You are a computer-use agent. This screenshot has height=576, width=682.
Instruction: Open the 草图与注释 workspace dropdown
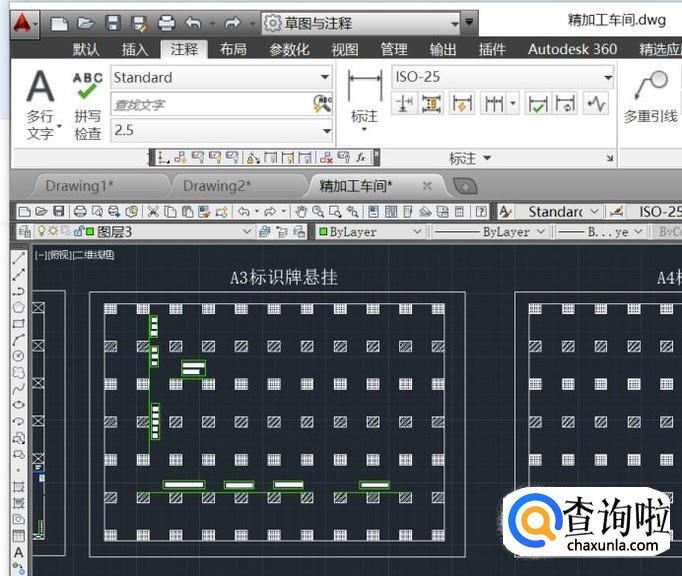[x=361, y=23]
